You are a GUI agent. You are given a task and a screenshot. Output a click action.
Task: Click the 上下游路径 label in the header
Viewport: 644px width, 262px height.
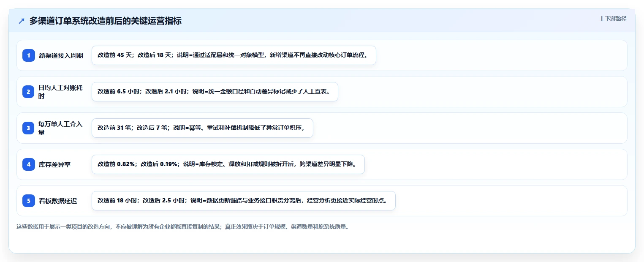[x=613, y=19]
